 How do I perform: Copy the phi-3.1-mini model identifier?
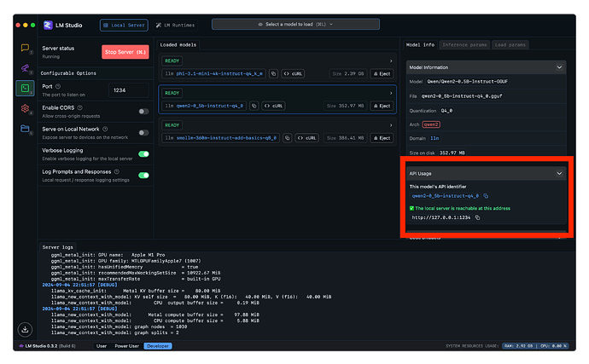pyautogui.click(x=273, y=73)
